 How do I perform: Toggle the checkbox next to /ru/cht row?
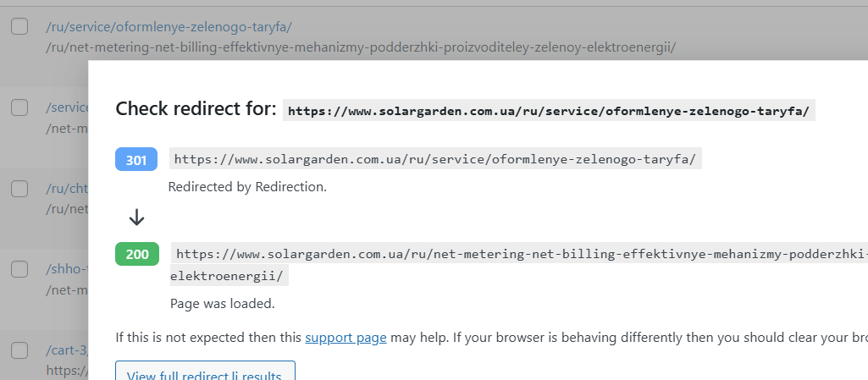coord(19,189)
